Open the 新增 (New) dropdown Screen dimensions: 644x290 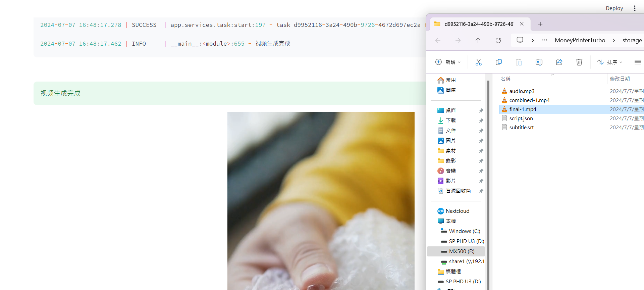click(448, 62)
